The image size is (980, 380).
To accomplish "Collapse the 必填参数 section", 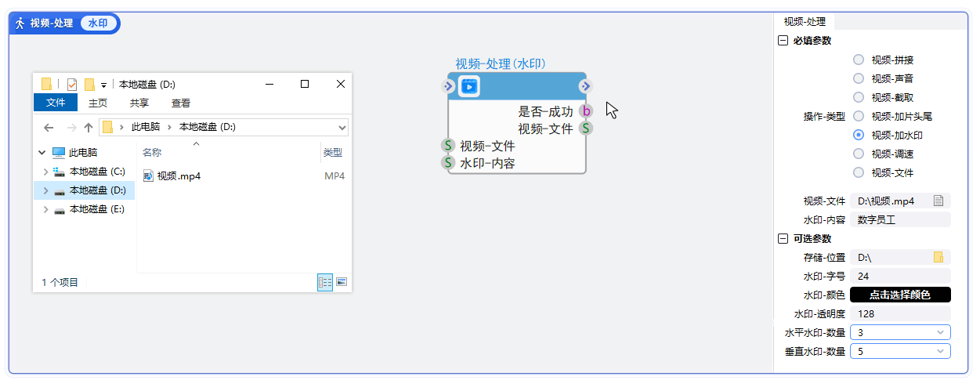I will tap(783, 41).
